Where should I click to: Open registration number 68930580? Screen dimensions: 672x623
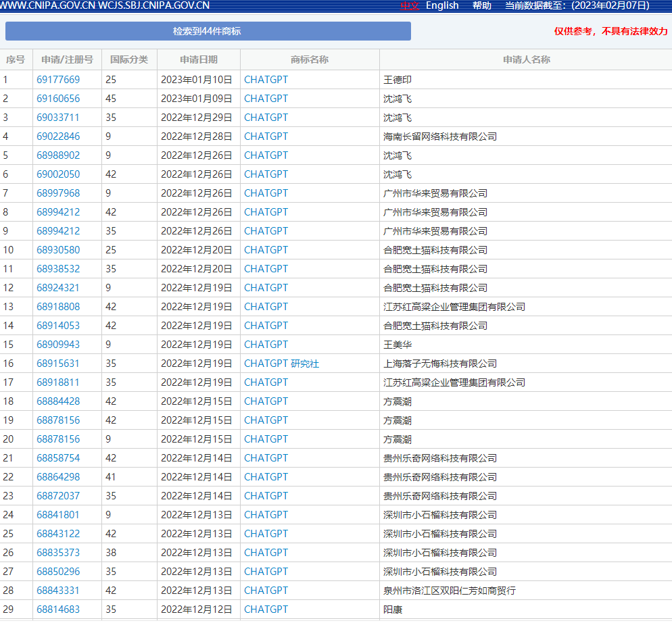(58, 250)
